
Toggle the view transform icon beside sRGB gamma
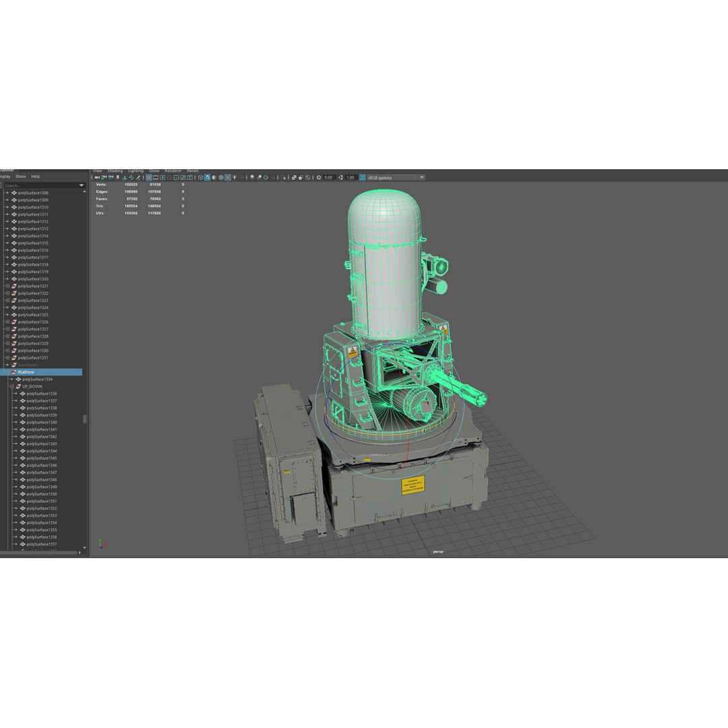tap(363, 177)
